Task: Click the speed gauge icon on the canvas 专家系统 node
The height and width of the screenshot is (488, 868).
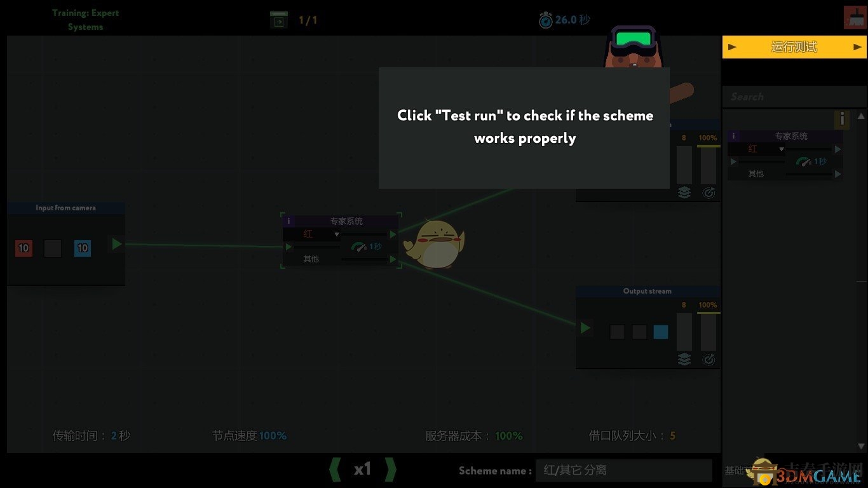Action: click(x=358, y=247)
